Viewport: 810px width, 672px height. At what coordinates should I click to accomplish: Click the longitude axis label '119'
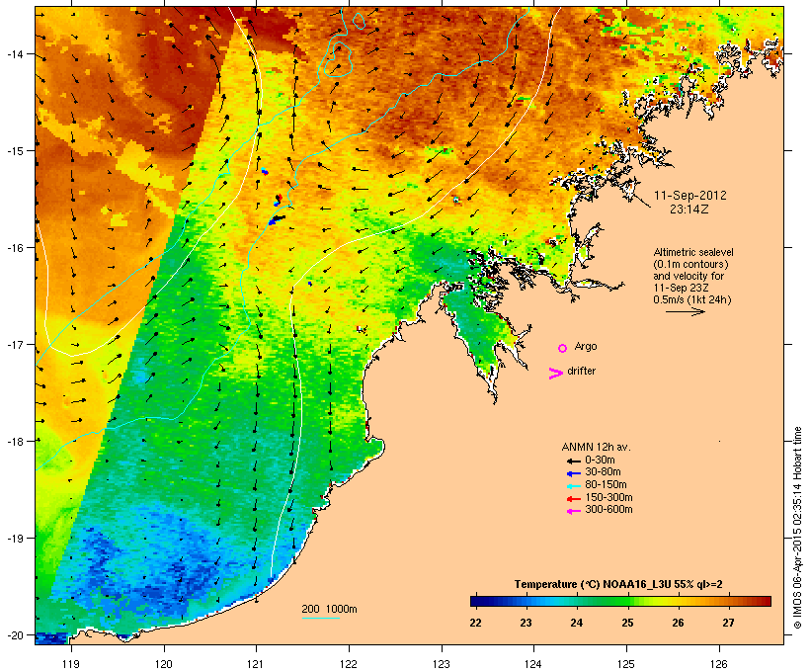71,664
